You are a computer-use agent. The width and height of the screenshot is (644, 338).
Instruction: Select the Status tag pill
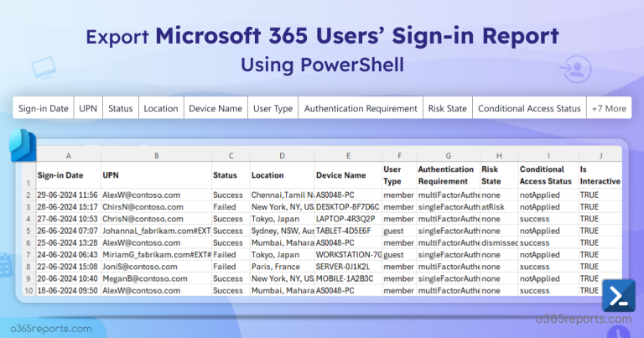tap(121, 108)
